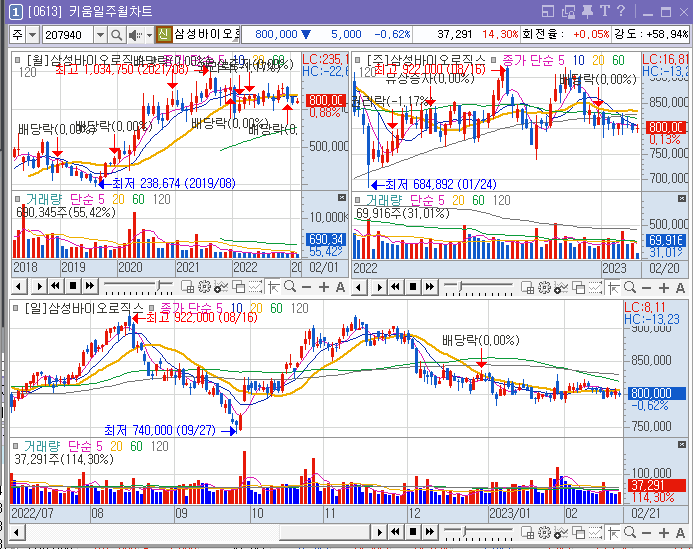Click the daily chart scrollbar left arrow
This screenshot has height=549, width=693.
click(x=17, y=532)
